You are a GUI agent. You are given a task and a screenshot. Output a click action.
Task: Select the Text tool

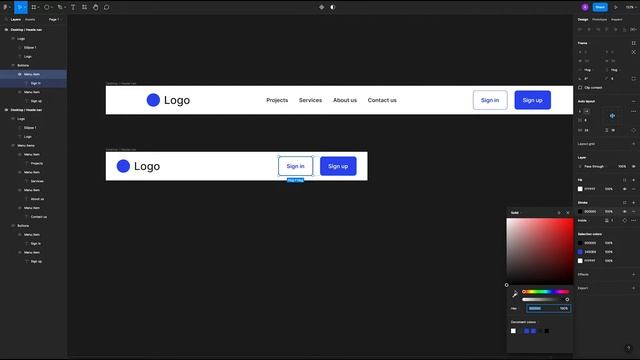click(x=73, y=7)
